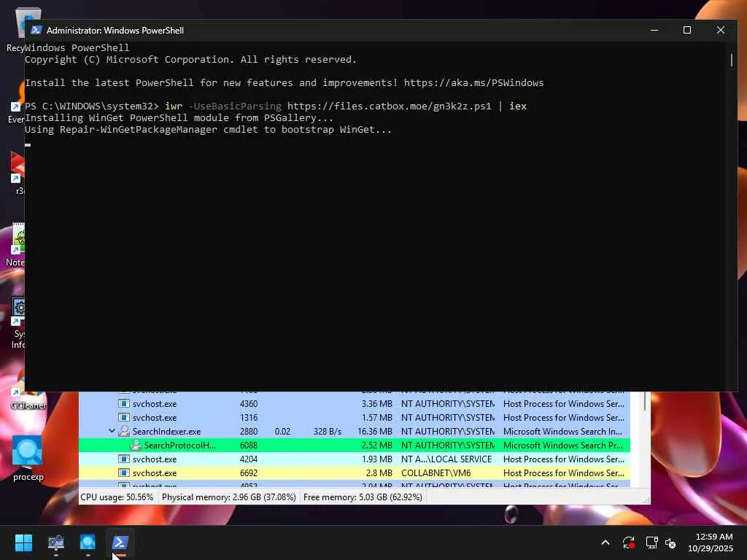This screenshot has width=747, height=560.
Task: Activate PowerShell taskbar icon
Action: click(x=120, y=542)
